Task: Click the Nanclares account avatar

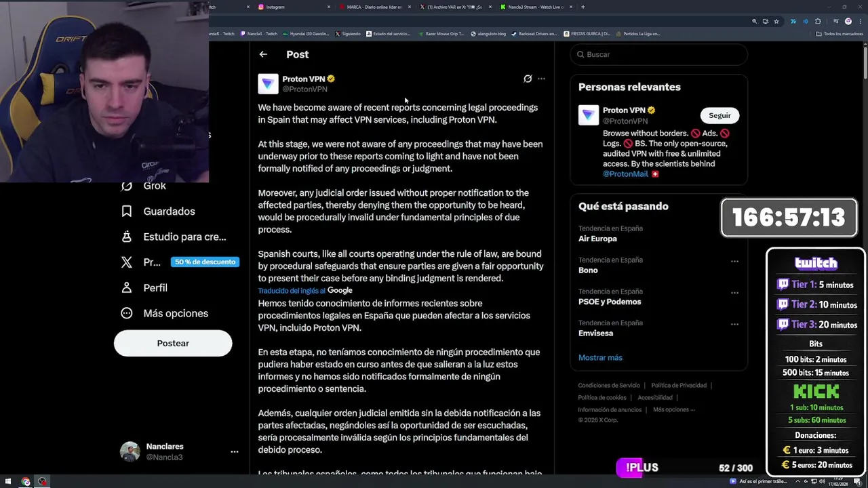Action: 130,451
